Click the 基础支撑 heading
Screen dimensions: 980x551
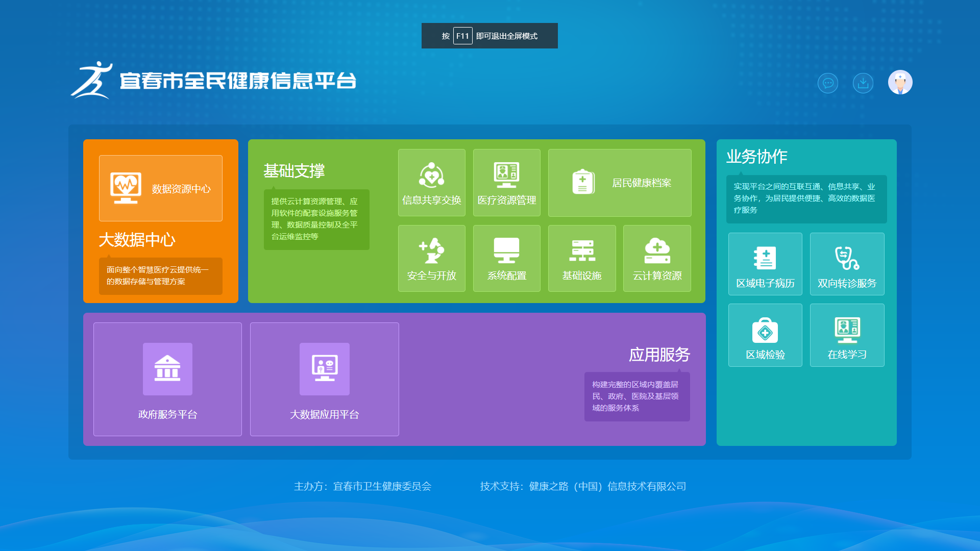[x=294, y=171]
